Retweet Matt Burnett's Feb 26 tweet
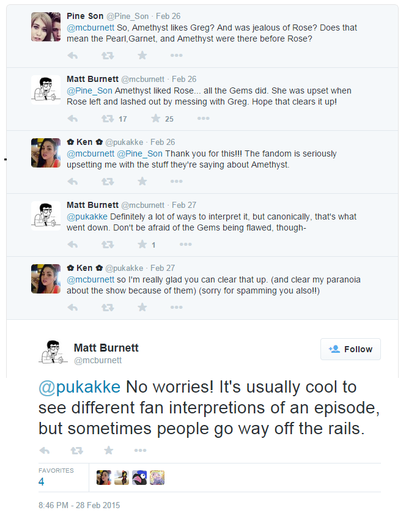Image resolution: width=406 pixels, height=532 pixels. click(x=107, y=119)
